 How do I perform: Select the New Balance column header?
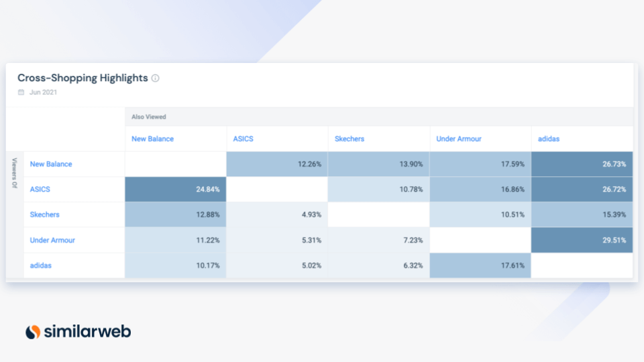coord(152,139)
